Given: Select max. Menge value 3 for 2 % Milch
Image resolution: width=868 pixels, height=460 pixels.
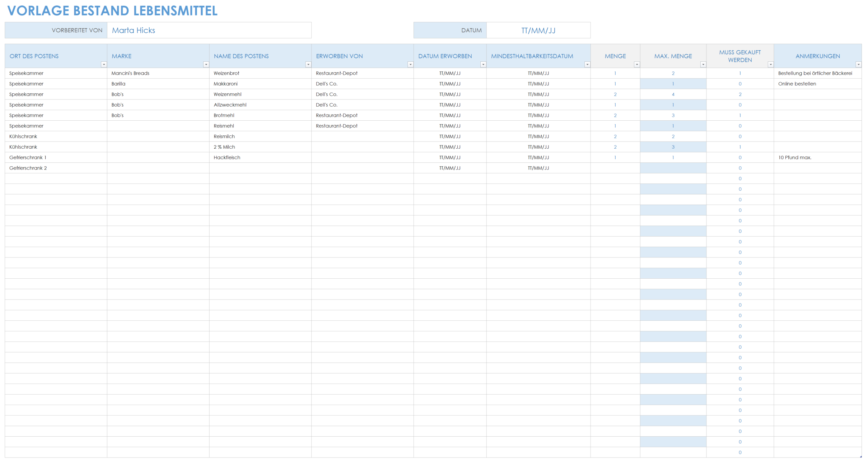Looking at the screenshot, I should coord(673,147).
